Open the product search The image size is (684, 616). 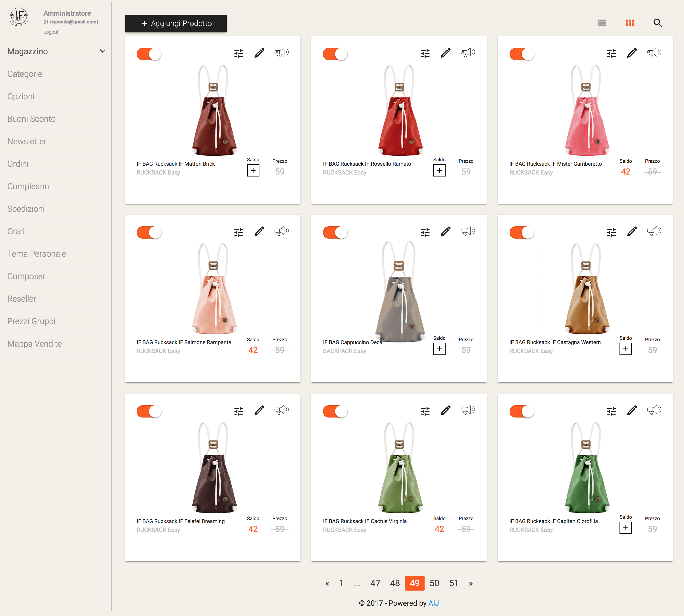657,23
